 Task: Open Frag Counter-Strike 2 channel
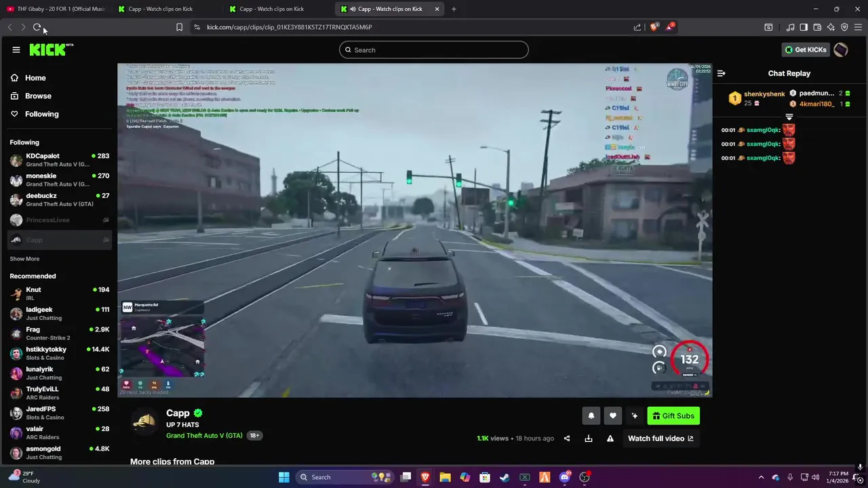[x=60, y=333]
